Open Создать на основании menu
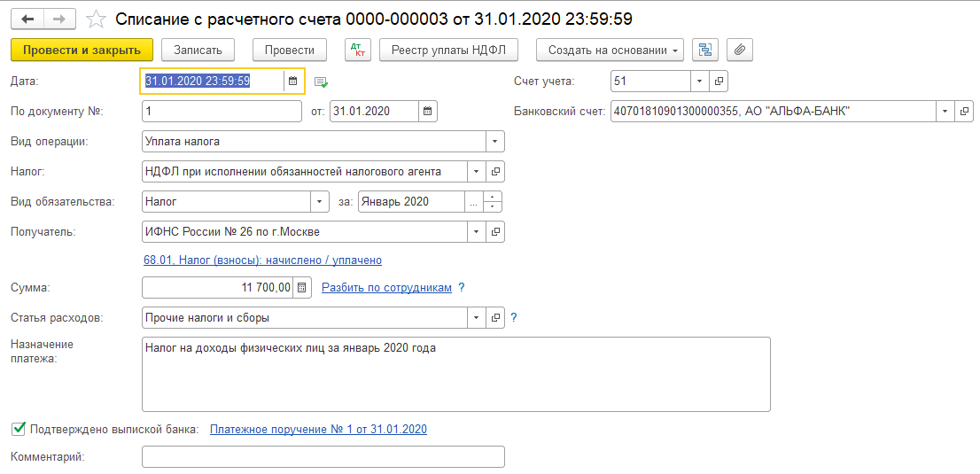This screenshot has width=980, height=474. coord(615,50)
